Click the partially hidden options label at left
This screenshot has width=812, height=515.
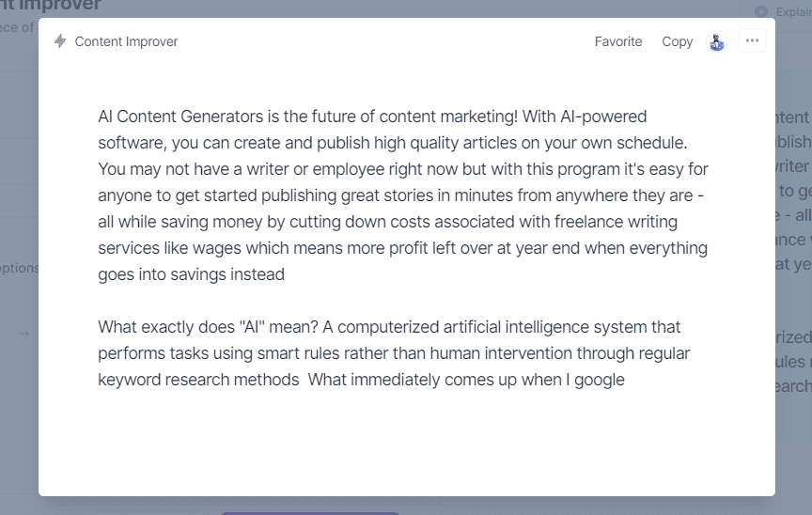coord(19,268)
